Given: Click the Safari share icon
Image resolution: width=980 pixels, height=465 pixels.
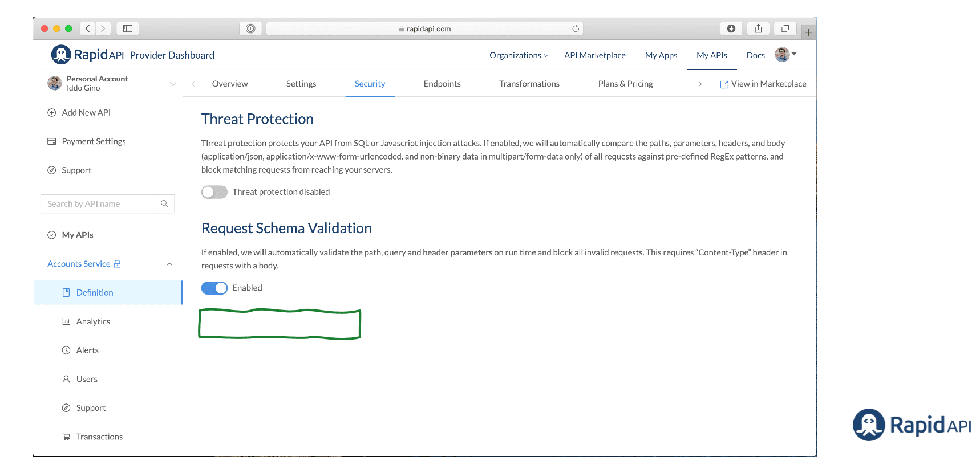Looking at the screenshot, I should click(x=758, y=28).
